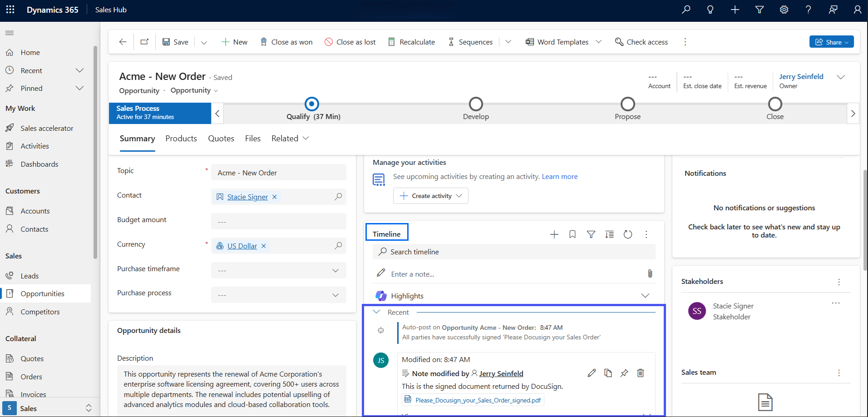Click the timeline filter funnel icon
The width and height of the screenshot is (868, 417).
591,234
